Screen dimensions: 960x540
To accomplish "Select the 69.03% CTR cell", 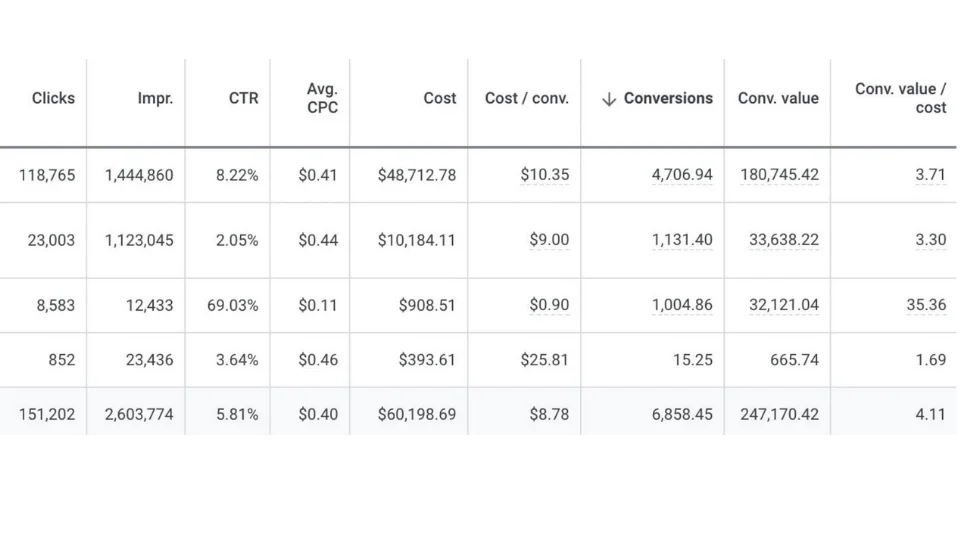I will (233, 305).
